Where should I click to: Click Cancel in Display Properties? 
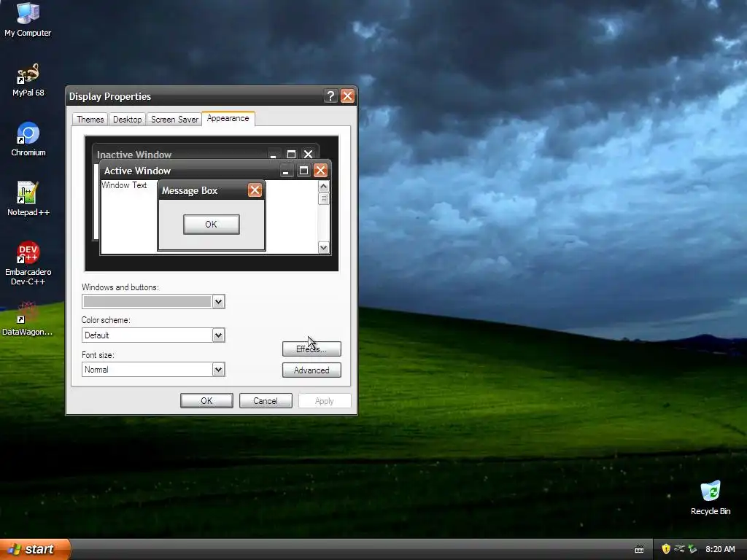pyautogui.click(x=266, y=401)
